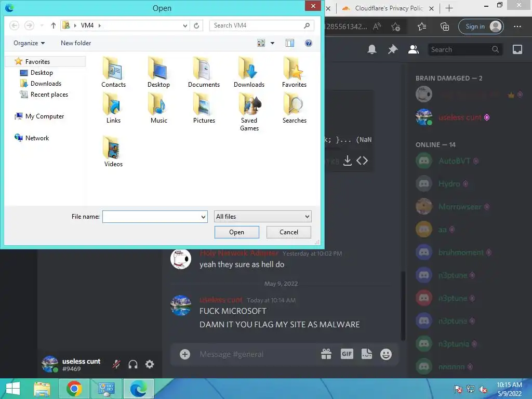Viewport: 532px width, 399px height.
Task: Open a new Edge tab
Action: (x=449, y=8)
